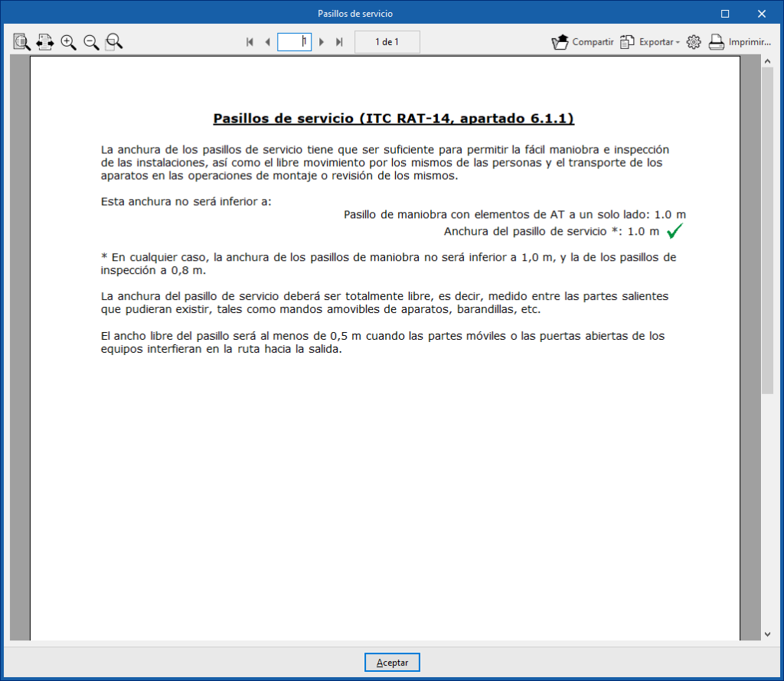The height and width of the screenshot is (681, 784).
Task: Click the page number input field
Action: pyautogui.click(x=295, y=42)
